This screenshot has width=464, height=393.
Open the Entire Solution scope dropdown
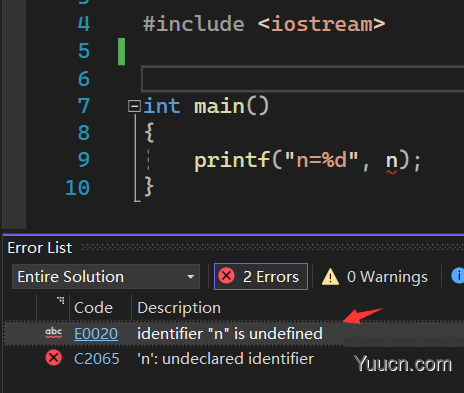coord(106,277)
